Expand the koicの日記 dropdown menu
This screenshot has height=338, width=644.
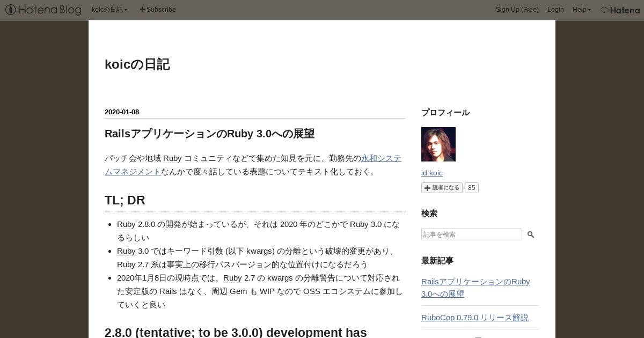pos(109,10)
